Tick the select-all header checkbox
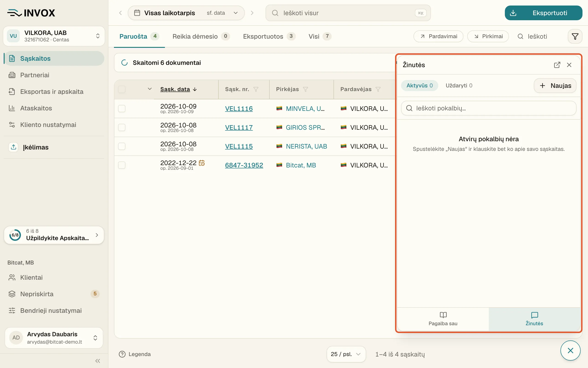Viewport: 588px width, 368px height. click(122, 89)
